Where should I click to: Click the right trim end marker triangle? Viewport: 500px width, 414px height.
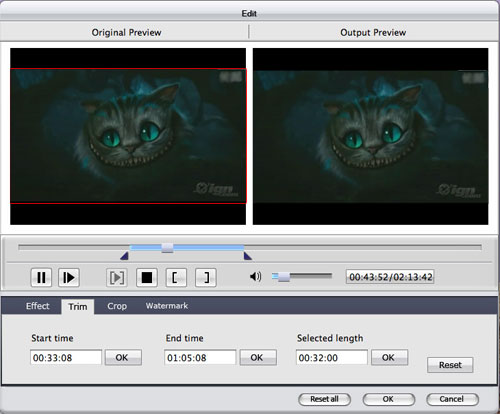248,256
